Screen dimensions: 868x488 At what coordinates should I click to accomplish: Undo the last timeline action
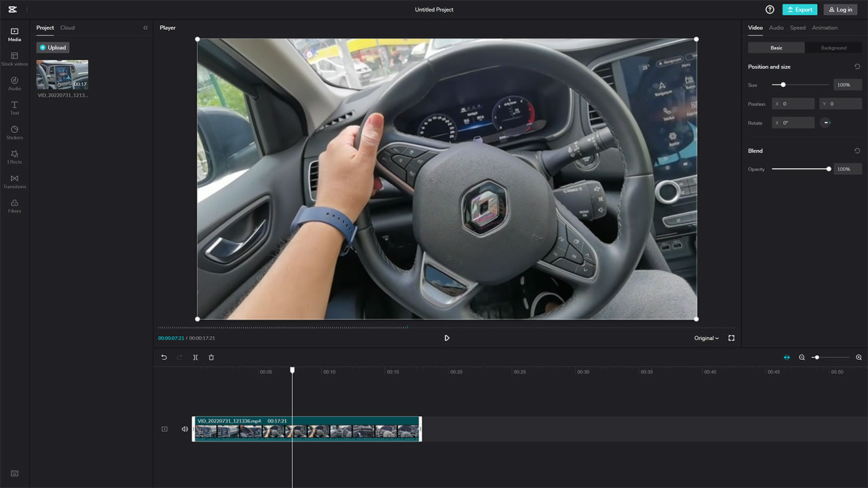click(163, 357)
